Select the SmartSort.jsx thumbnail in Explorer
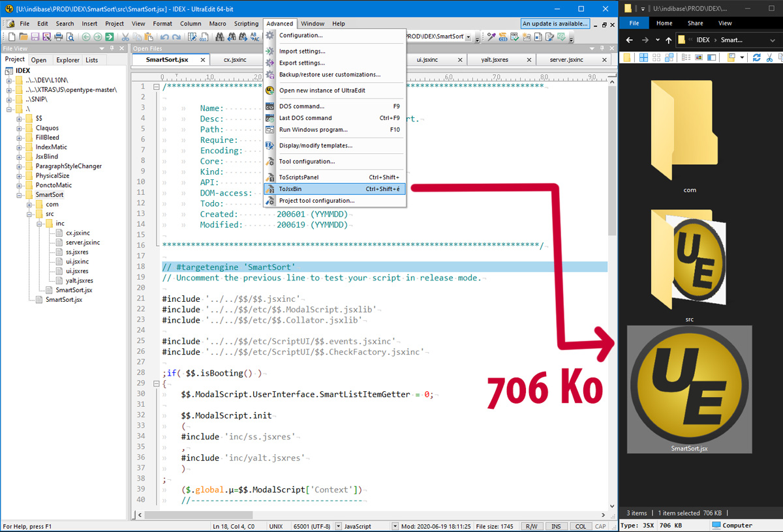 click(x=689, y=388)
